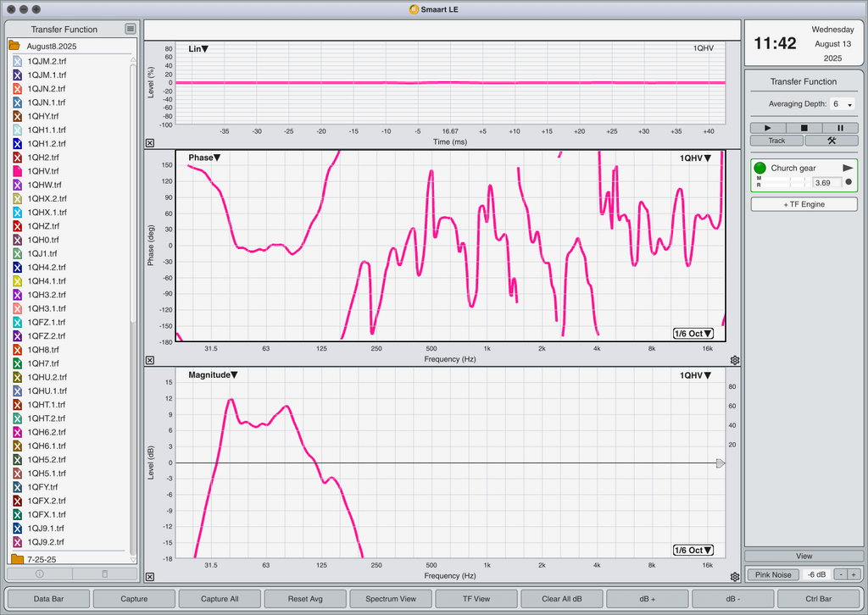Viewport: 868px width, 615px height.
Task: Switch to TF View
Action: click(476, 598)
